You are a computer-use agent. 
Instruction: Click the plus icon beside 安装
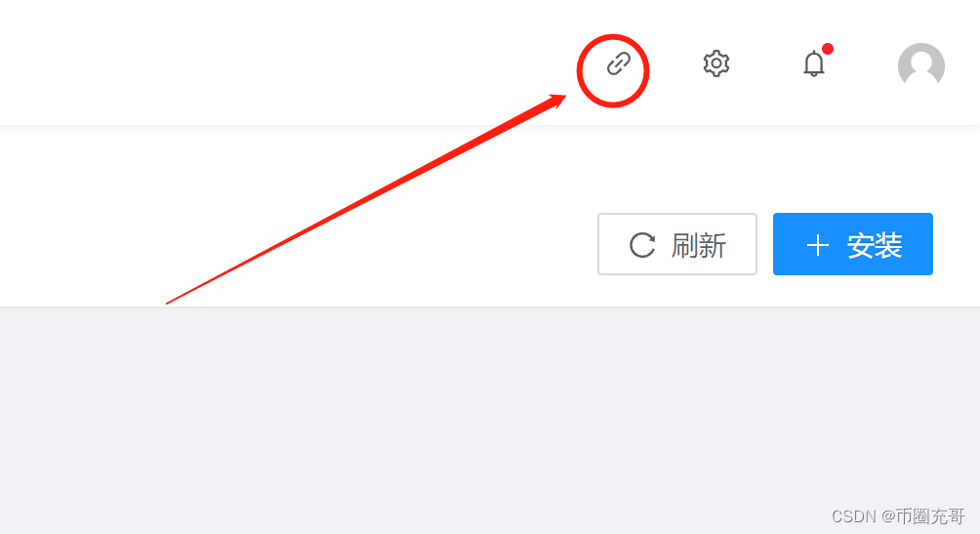[x=818, y=245]
